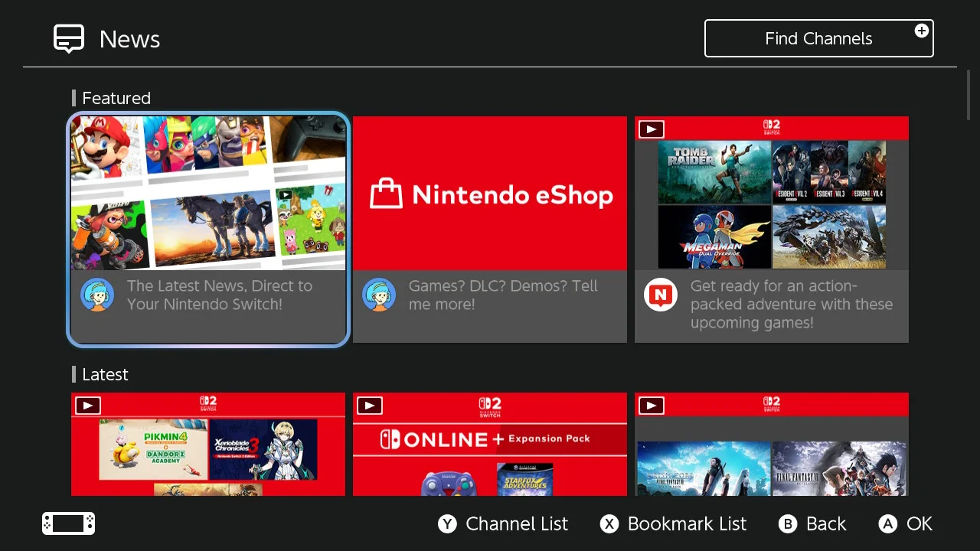980x551 pixels.
Task: Open the Final Fantasy latest article card
Action: (772, 445)
